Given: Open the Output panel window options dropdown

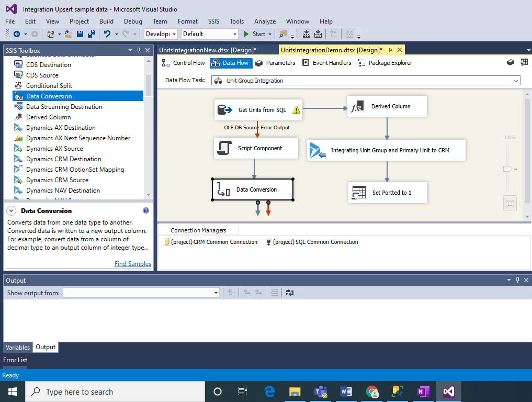Looking at the screenshot, I should (508, 280).
